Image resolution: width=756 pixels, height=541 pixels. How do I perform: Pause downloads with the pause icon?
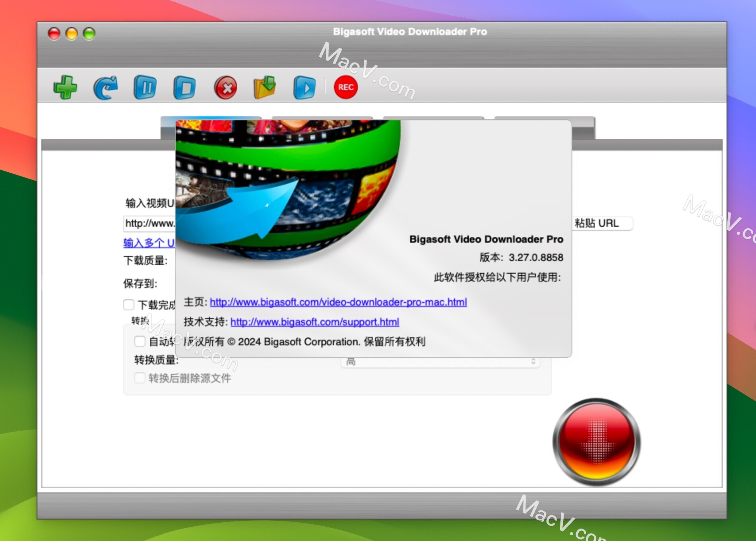tap(145, 87)
